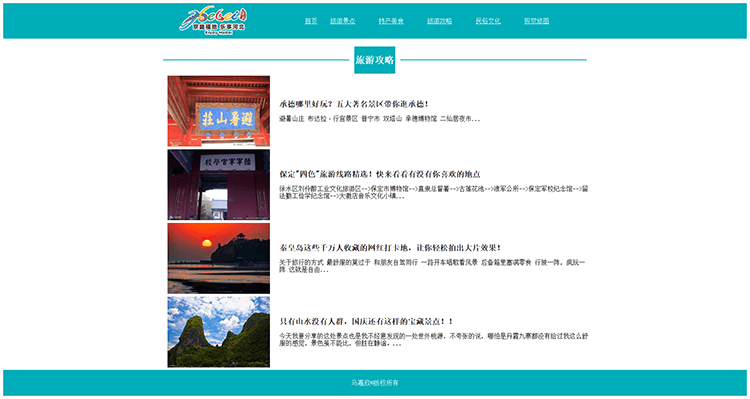Image resolution: width=750 pixels, height=399 pixels.
Task: Open the 特产美食 navigation link
Action: [391, 21]
